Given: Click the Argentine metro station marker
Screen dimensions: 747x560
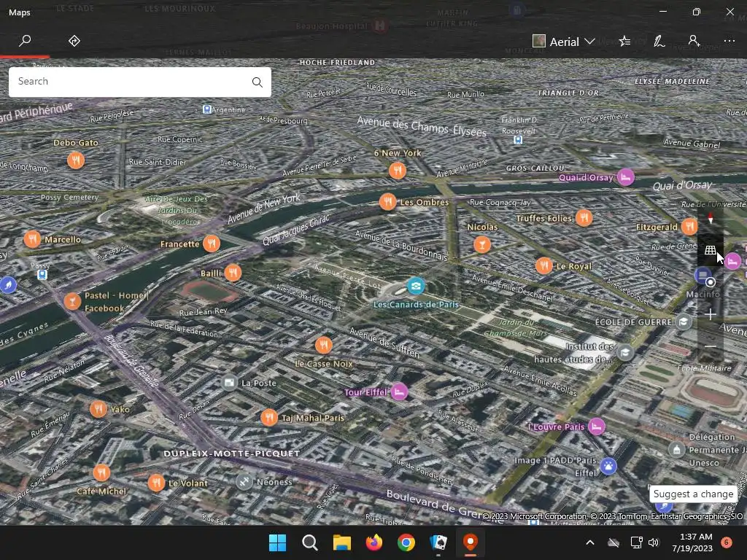Looking at the screenshot, I should [206, 109].
